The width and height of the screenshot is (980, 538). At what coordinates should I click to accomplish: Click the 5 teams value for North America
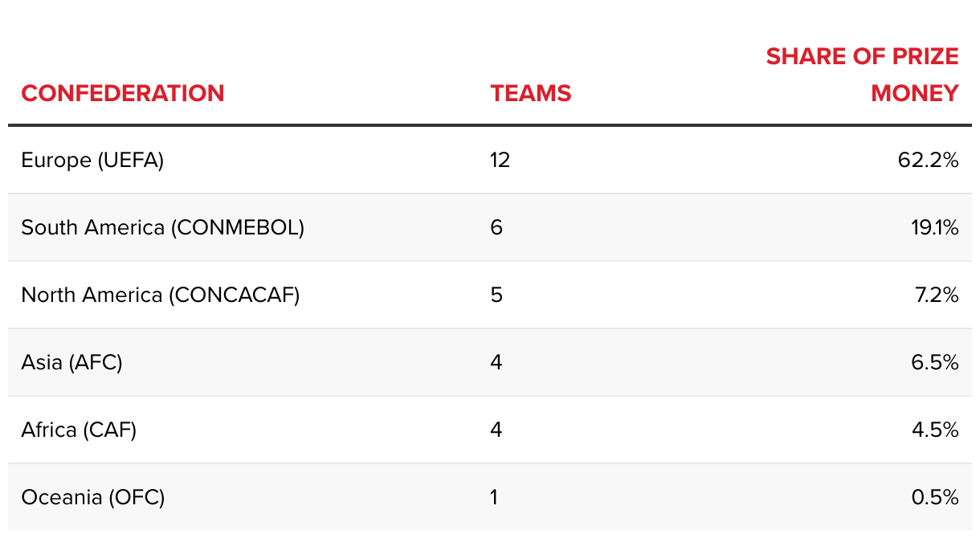(496, 295)
